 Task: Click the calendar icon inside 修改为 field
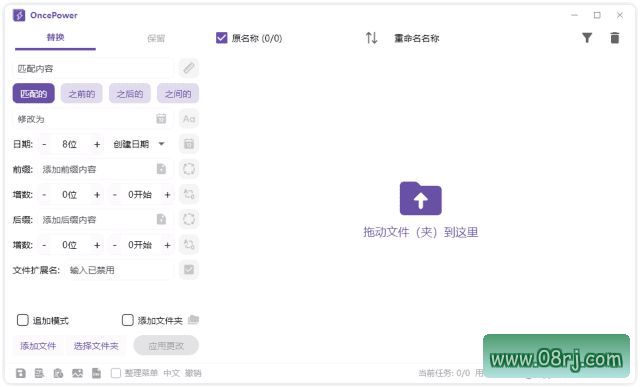point(161,119)
